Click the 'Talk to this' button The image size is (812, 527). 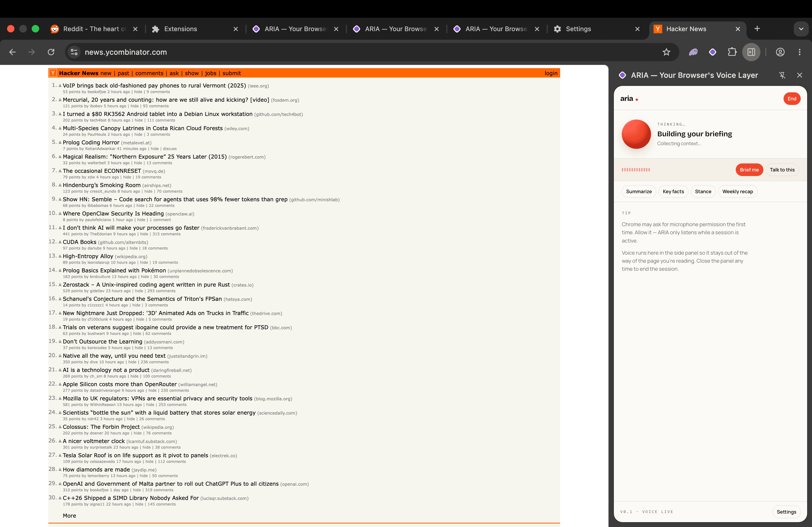782,169
